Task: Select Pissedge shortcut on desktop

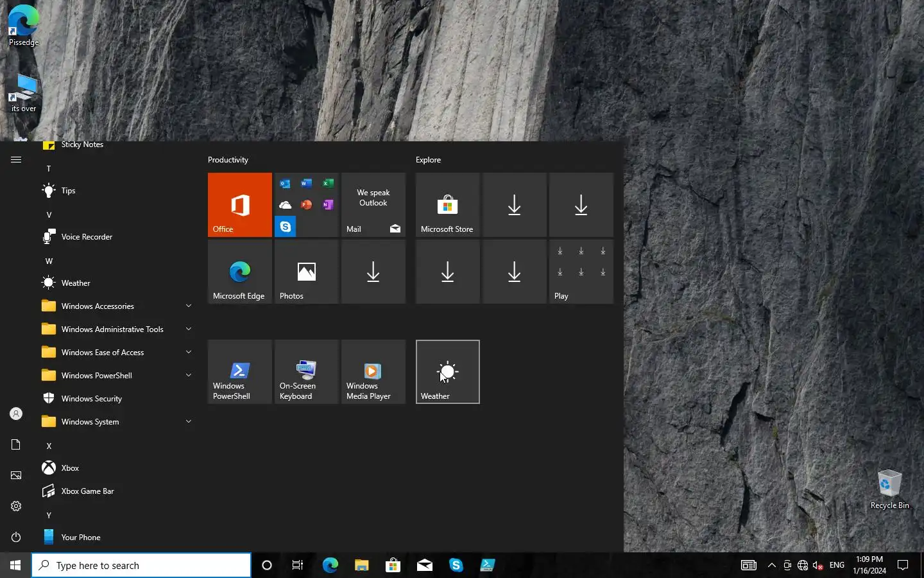Action: [24, 26]
